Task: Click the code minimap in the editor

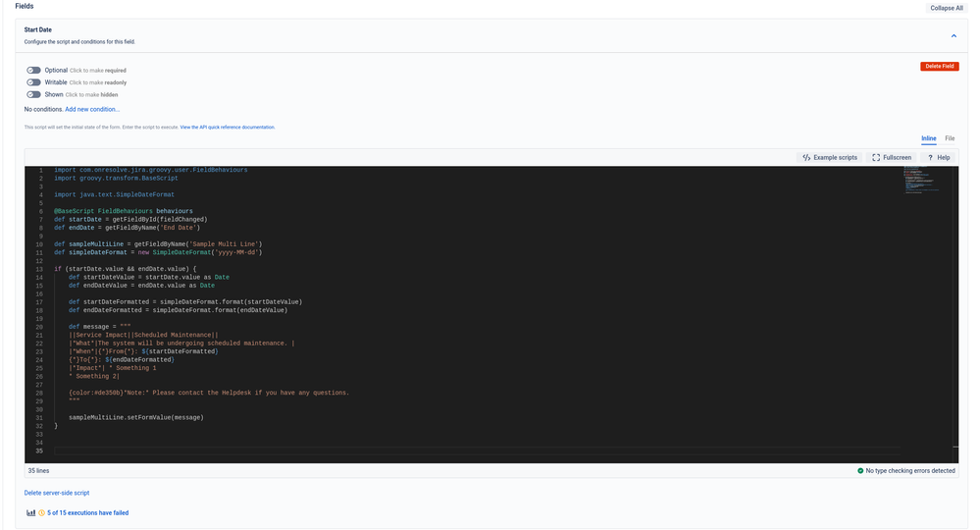Action: point(921,181)
